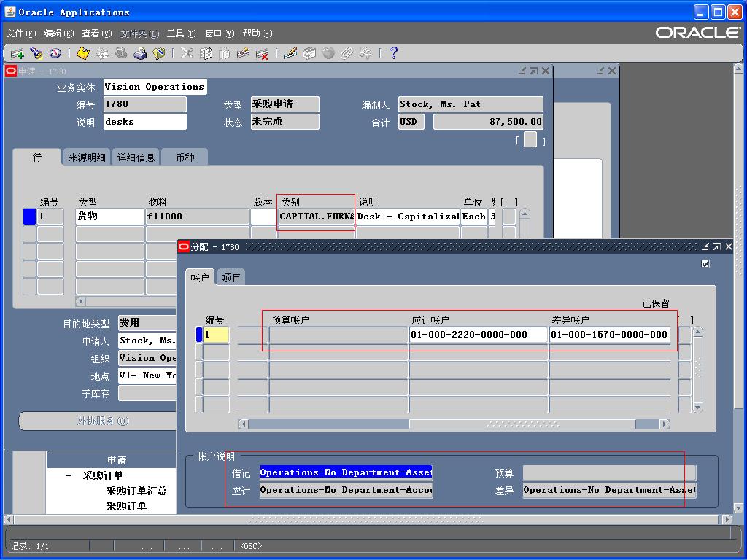Click the Copy toolbar icon
The image size is (747, 560).
206,53
